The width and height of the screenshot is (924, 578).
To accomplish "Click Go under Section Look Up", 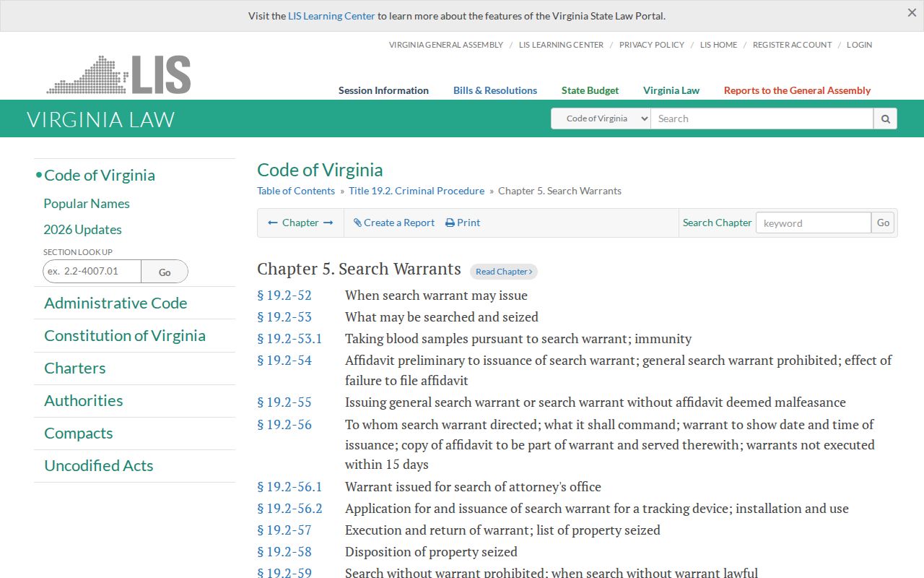I will (x=165, y=272).
